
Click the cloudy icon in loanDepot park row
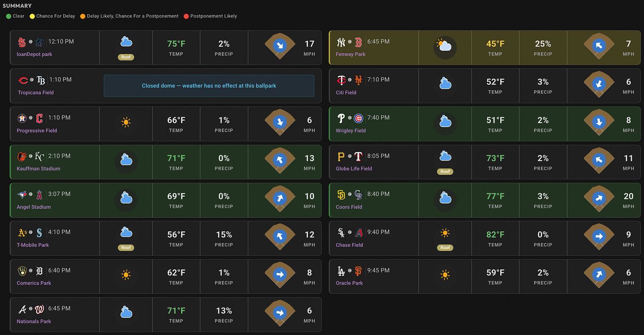126,42
